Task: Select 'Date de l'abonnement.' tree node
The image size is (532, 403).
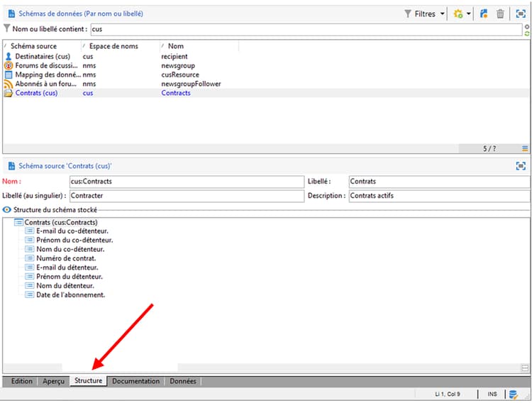Action: click(x=70, y=295)
